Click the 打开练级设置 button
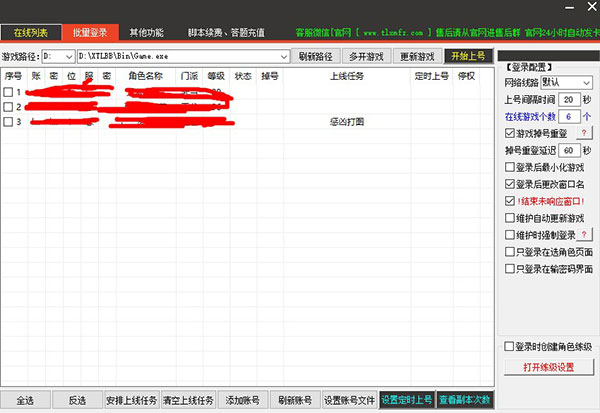Viewport: 600px width, 413px height. (x=549, y=367)
